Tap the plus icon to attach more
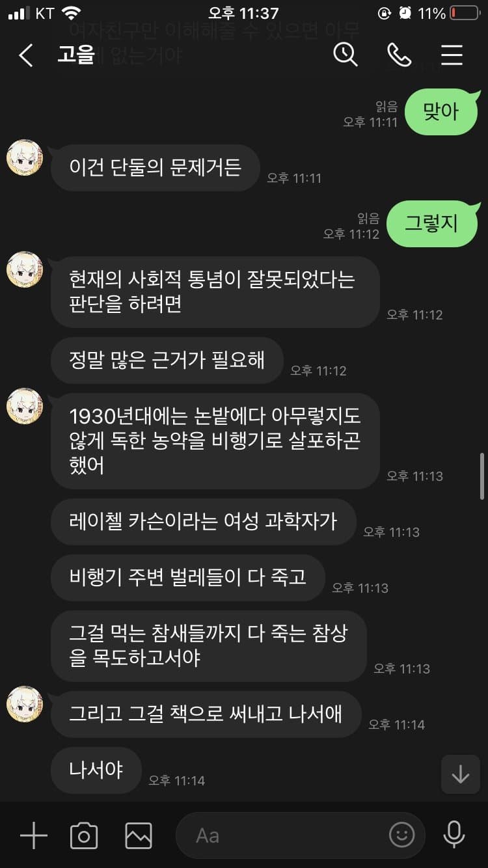 tap(34, 835)
